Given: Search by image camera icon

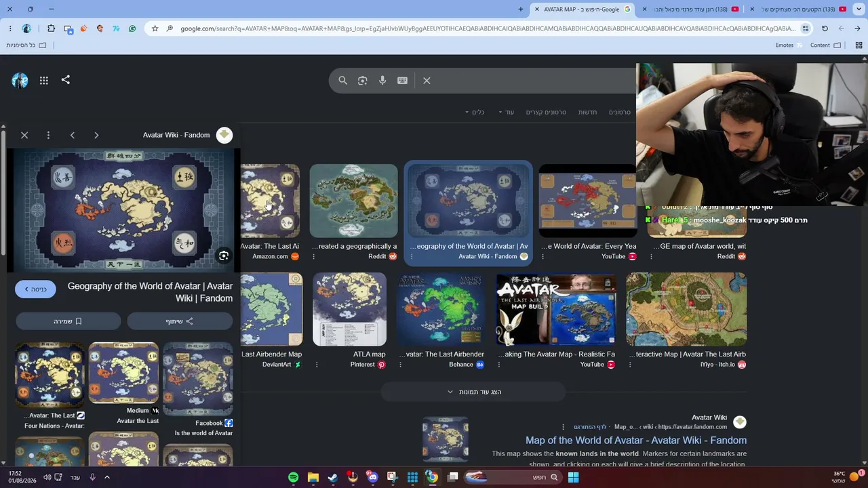Looking at the screenshot, I should tap(363, 81).
